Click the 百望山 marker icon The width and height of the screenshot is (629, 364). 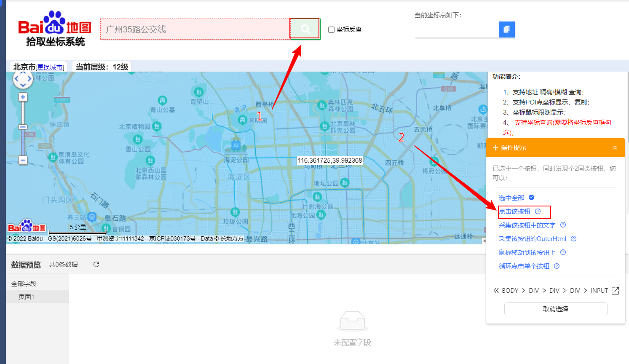(x=198, y=92)
